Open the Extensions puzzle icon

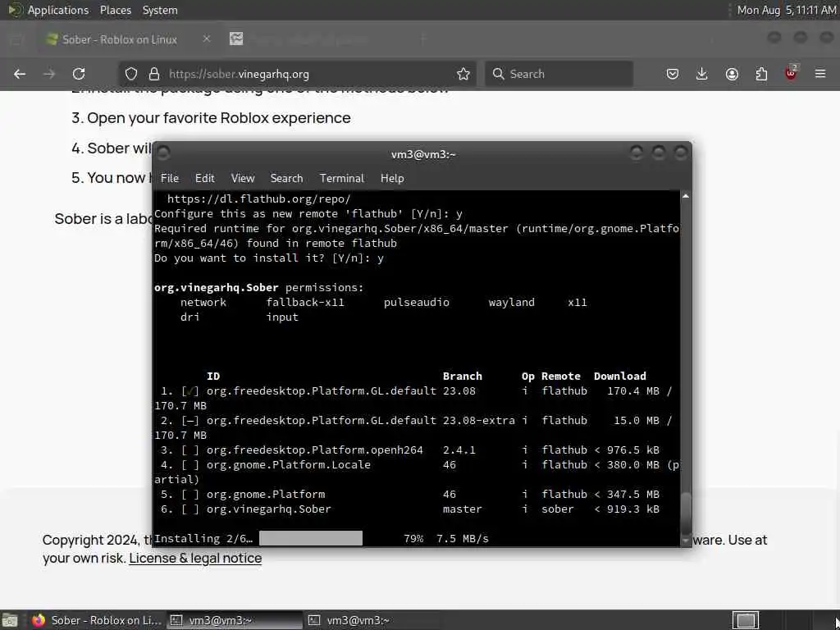click(x=761, y=74)
